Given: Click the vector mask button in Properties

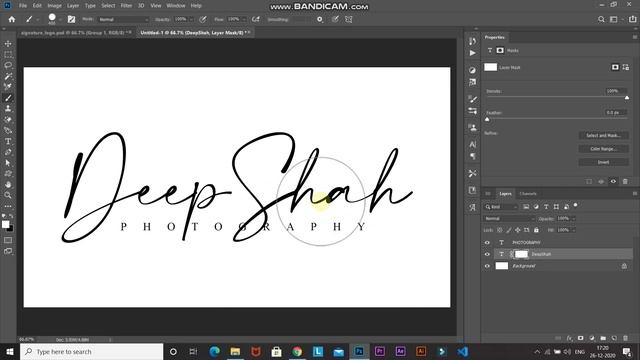Looking at the screenshot, I should [x=626, y=67].
